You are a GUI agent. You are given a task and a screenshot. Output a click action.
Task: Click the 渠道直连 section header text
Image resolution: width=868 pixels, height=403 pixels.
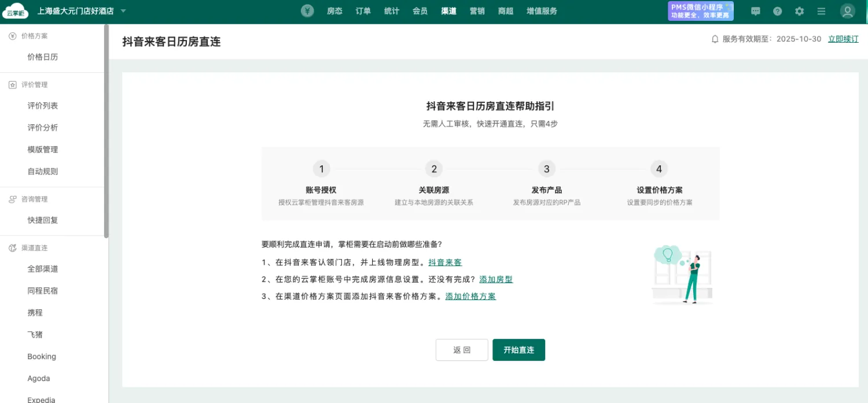[35, 247]
